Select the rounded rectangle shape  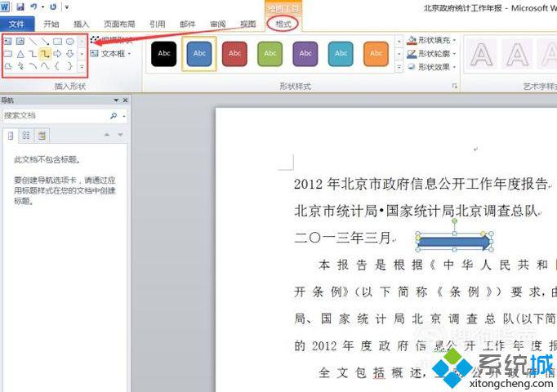click(x=8, y=54)
